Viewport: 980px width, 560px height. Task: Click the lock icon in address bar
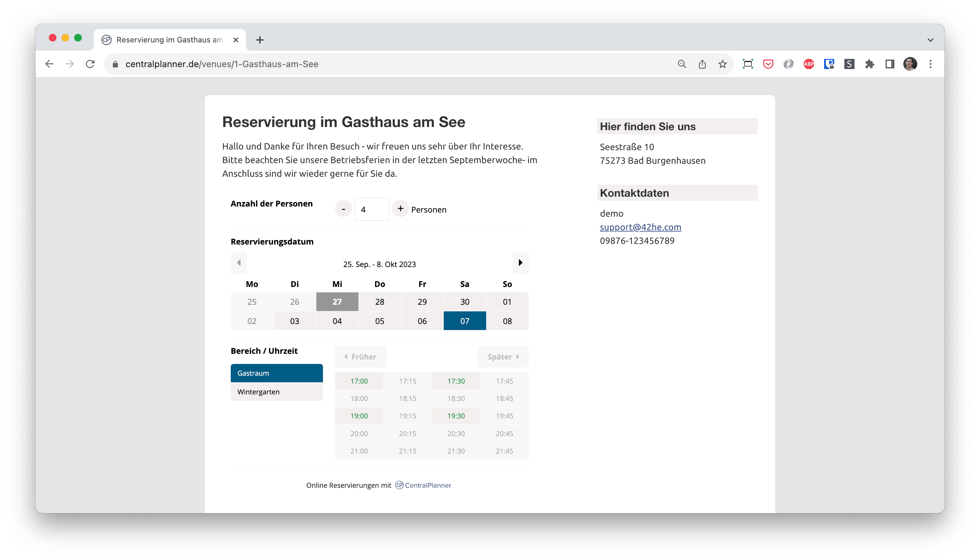click(x=115, y=64)
